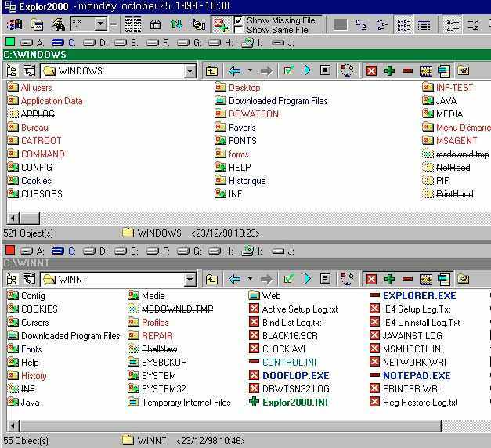Click the red minus icon in WINNT toolbar
491x448 pixels.
(x=407, y=279)
